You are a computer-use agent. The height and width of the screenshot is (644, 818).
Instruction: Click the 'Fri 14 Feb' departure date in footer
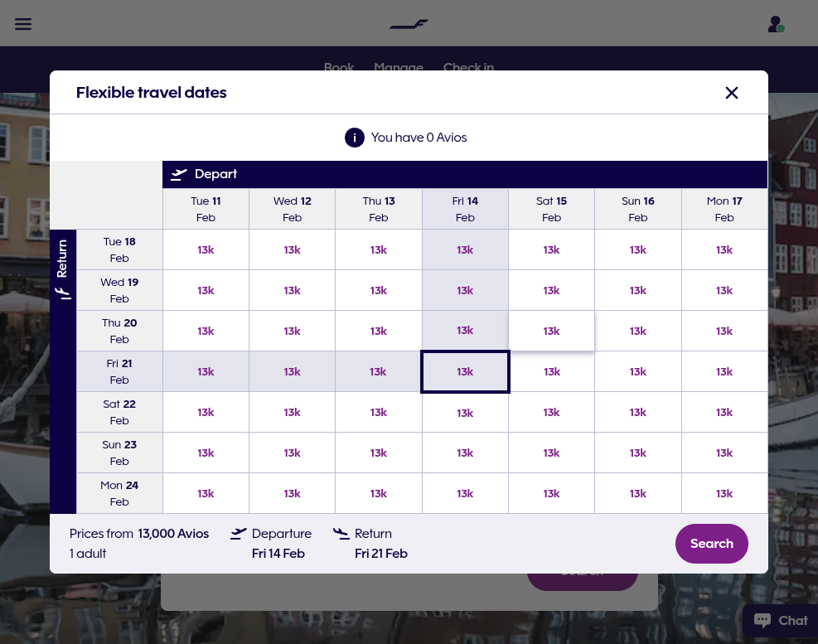[278, 553]
